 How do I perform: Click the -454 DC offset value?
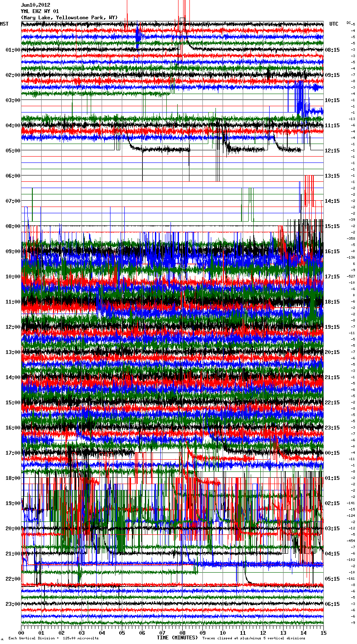[351, 541]
